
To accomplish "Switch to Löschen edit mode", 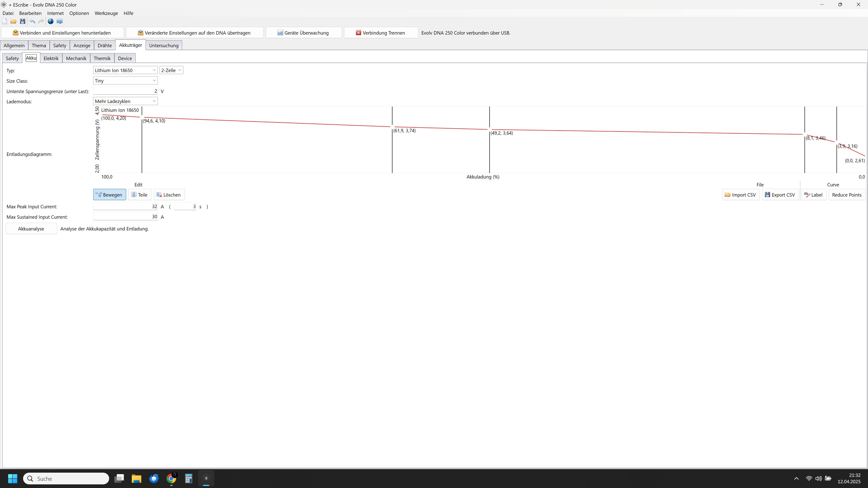I will pyautogui.click(x=169, y=195).
